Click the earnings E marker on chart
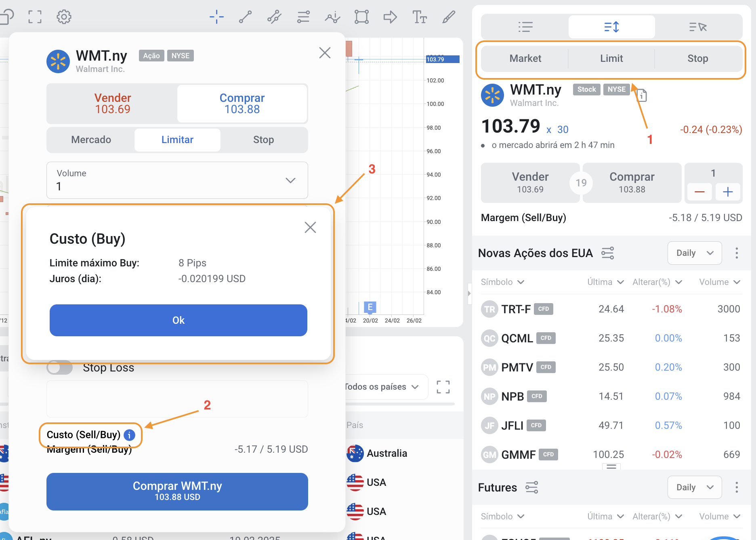Viewport: 756px width, 540px height. point(370,307)
